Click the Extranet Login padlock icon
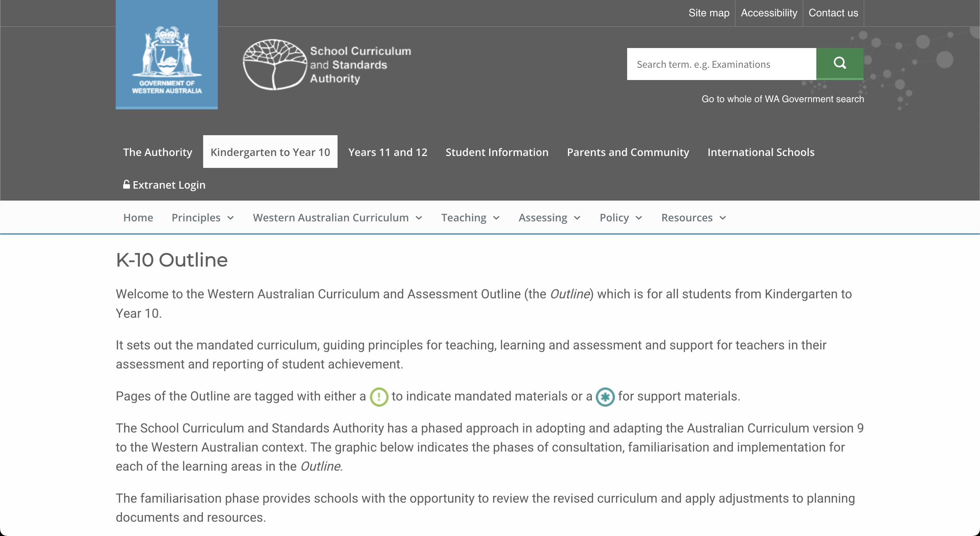 coord(126,185)
